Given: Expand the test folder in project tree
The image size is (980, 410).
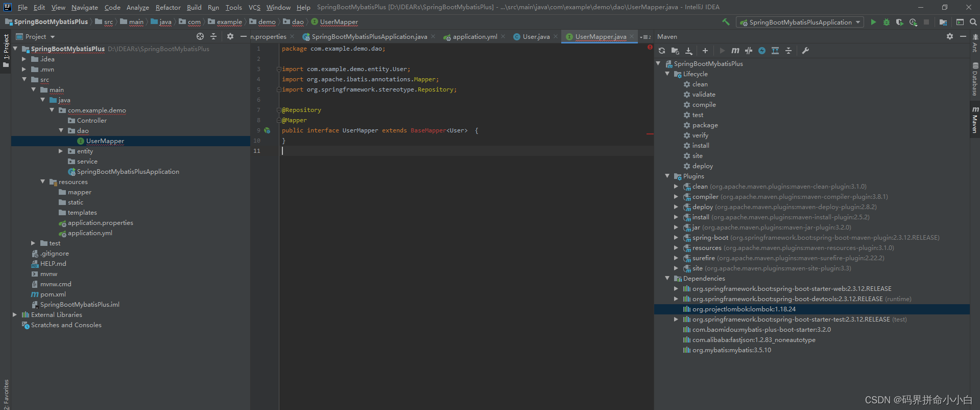Looking at the screenshot, I should click(x=33, y=243).
